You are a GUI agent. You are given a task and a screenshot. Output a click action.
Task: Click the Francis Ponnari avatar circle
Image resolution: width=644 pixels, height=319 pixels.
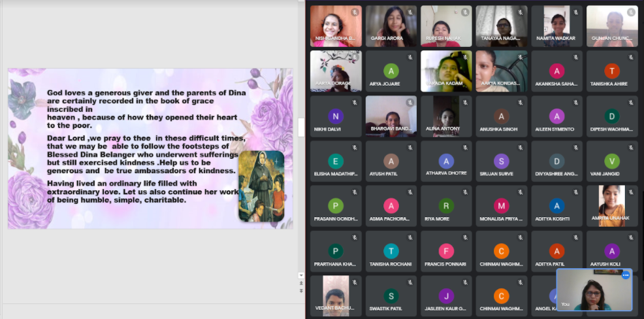point(446,251)
